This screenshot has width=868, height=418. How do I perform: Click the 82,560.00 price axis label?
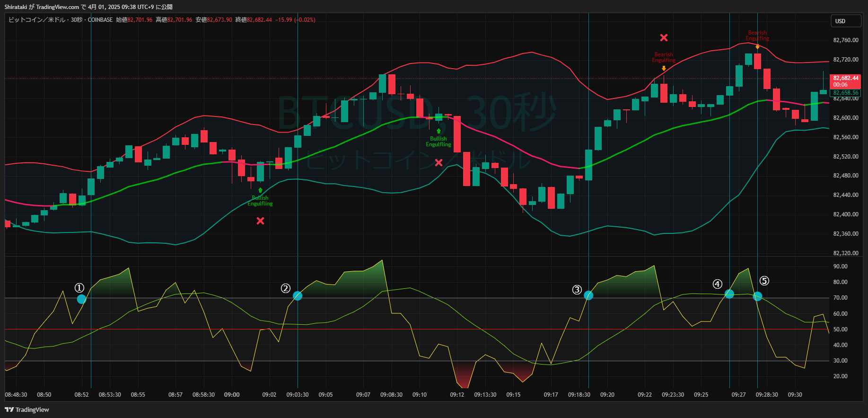click(846, 137)
